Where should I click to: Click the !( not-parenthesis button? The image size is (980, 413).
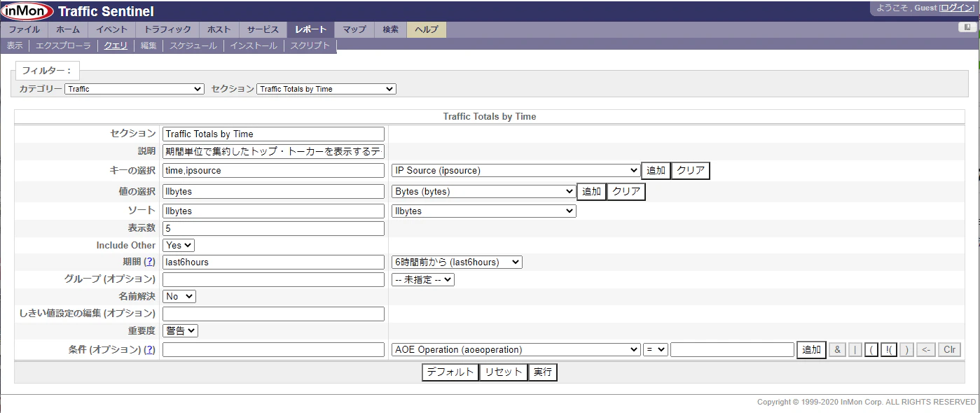[x=888, y=349]
